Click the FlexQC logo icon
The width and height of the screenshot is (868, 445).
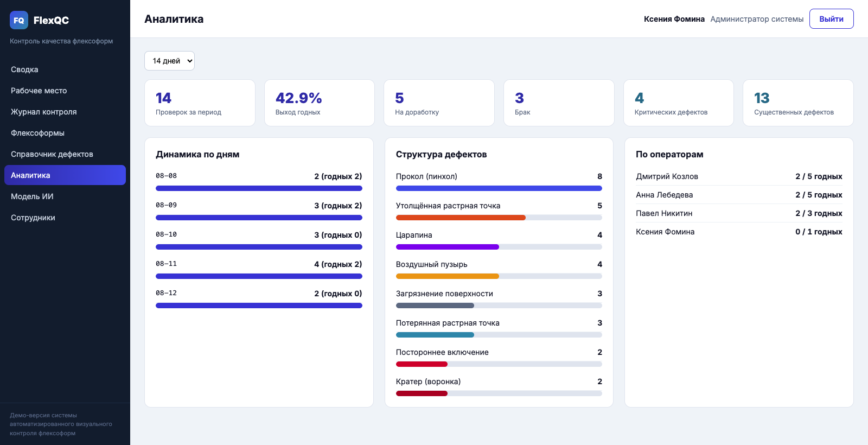(x=19, y=20)
